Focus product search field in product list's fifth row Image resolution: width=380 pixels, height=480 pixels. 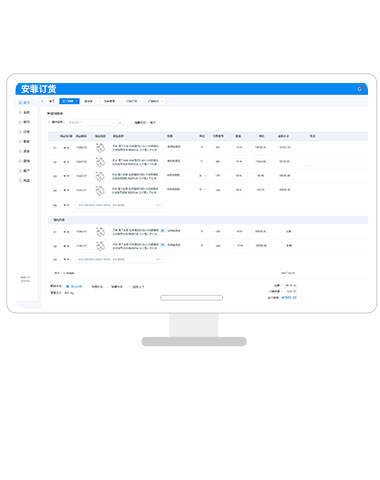pos(119,205)
